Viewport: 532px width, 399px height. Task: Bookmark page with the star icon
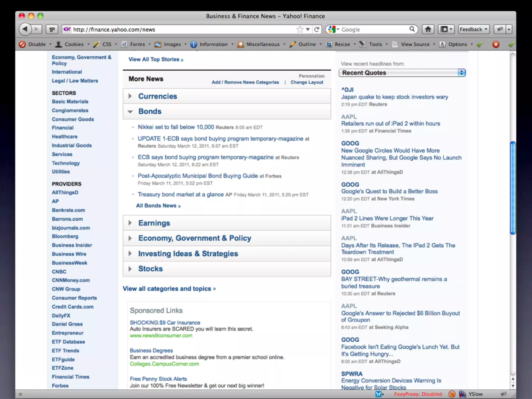tap(300, 29)
